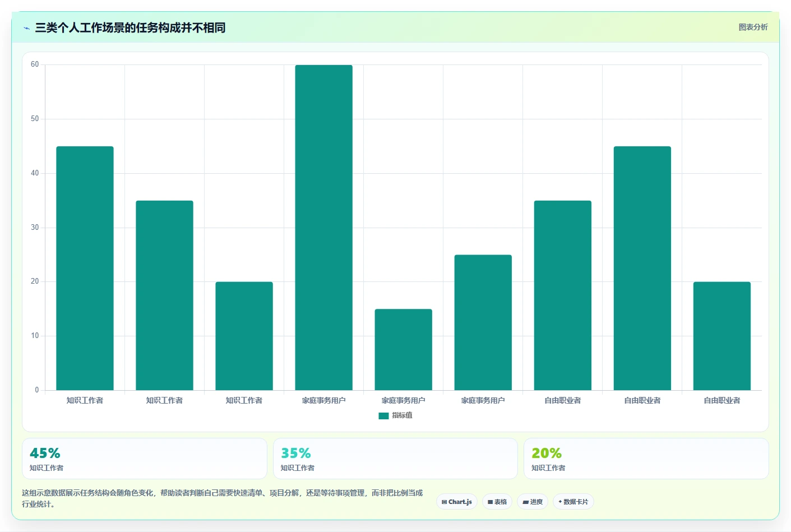Click the y-axis tick label 10
This screenshot has height=532, width=791.
coord(35,336)
